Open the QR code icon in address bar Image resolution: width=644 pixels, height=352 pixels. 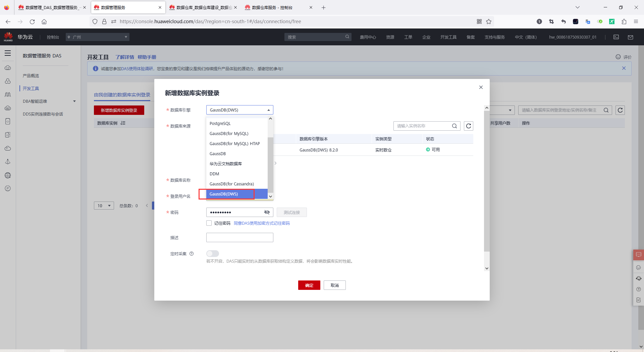tap(479, 21)
